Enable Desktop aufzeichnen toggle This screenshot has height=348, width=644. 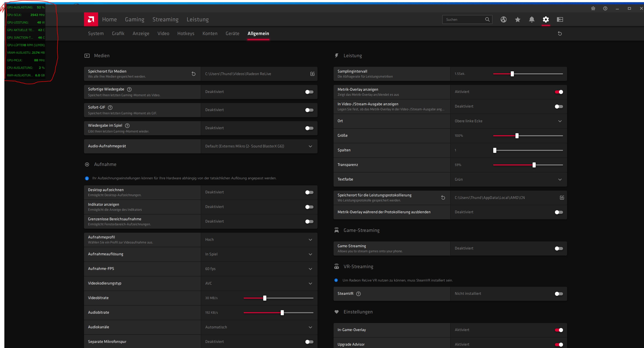pos(309,192)
